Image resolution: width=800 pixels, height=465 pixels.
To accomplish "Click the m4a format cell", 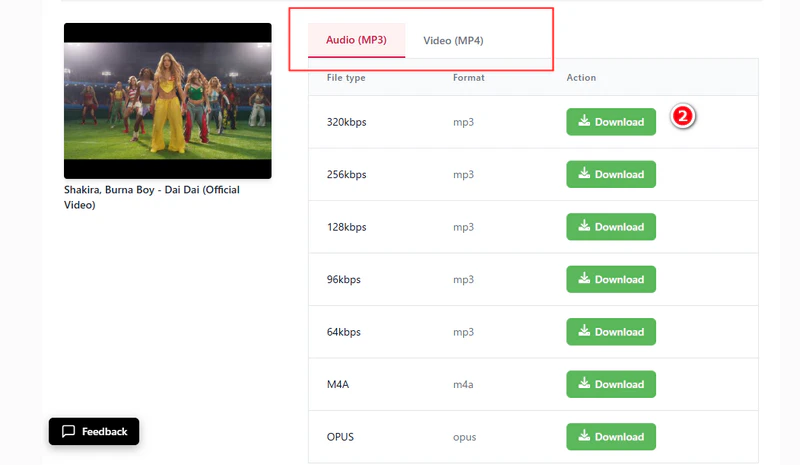I will [463, 384].
